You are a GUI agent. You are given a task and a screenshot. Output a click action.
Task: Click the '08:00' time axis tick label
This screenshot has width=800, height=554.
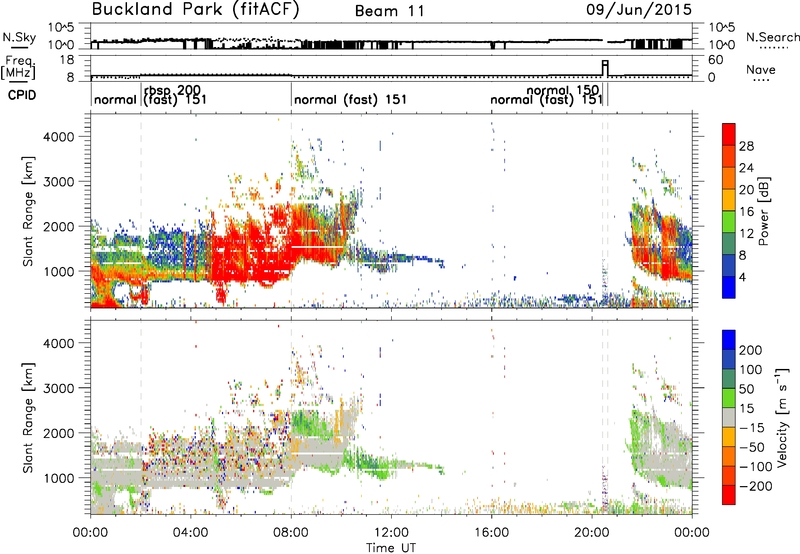point(291,532)
